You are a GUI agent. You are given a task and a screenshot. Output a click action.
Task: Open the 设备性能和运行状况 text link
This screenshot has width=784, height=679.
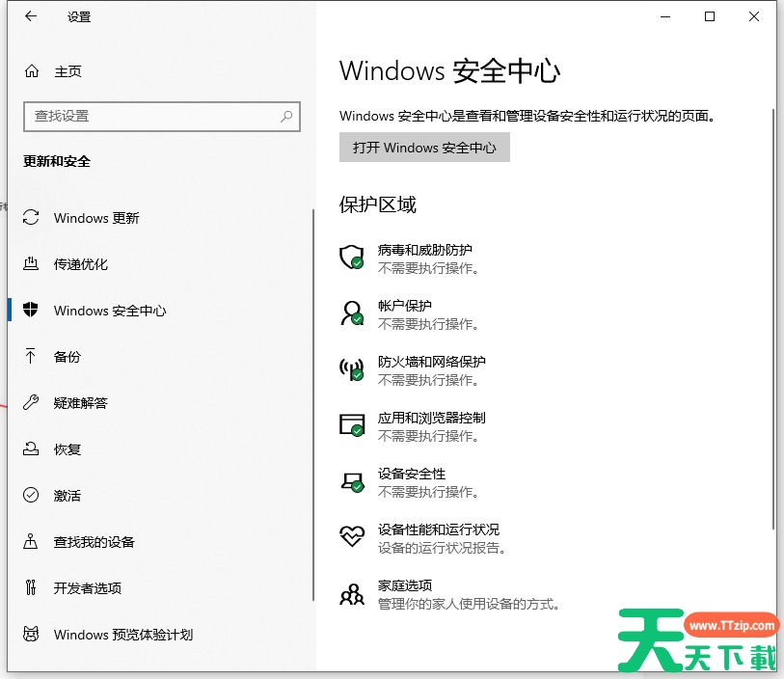pos(439,530)
